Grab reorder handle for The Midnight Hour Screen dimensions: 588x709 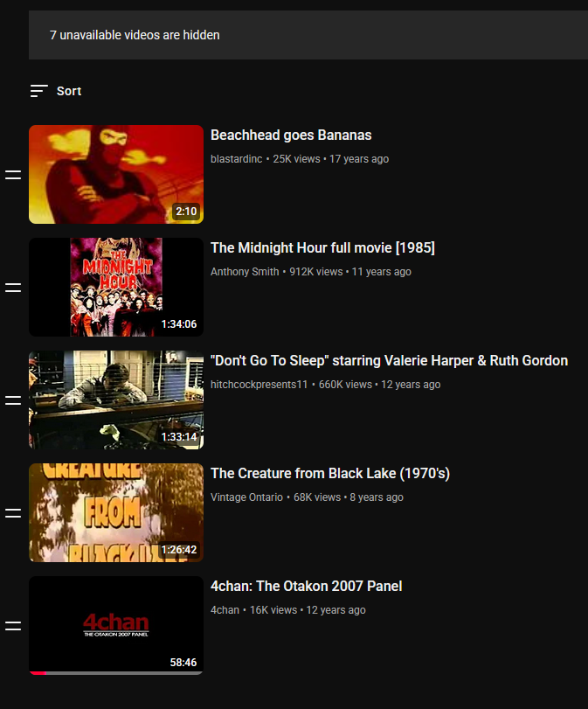(13, 287)
